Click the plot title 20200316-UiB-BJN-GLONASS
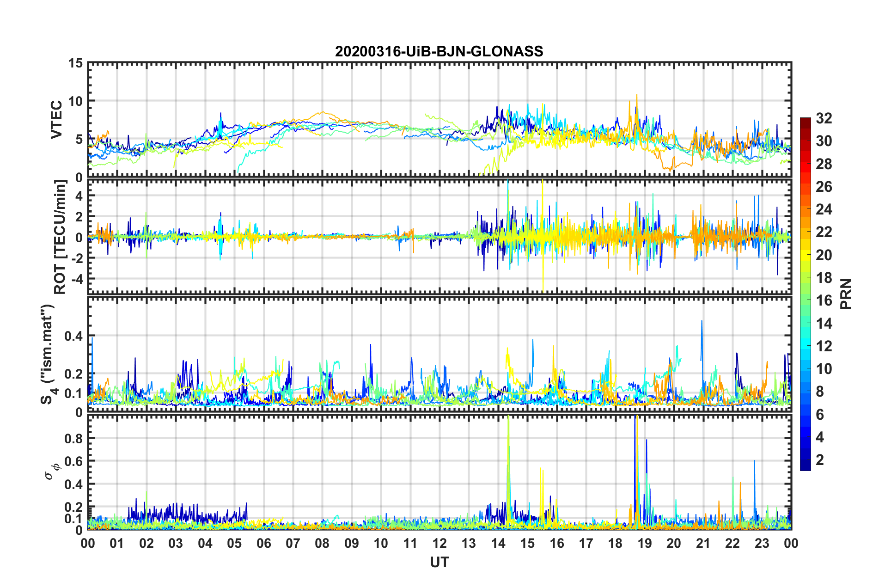Screen dimensions: 879x588 point(439,51)
